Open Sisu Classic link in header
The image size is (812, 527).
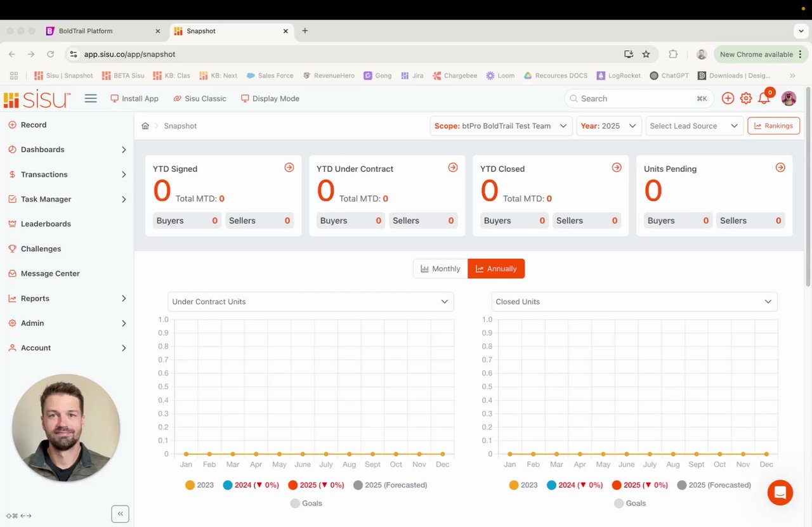point(200,98)
